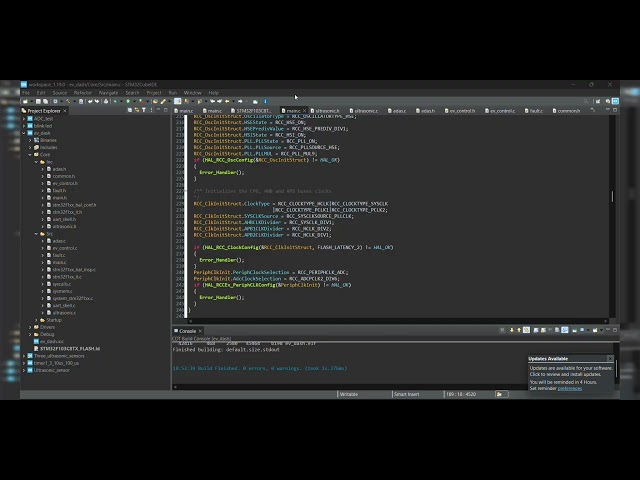Click the status bar tip icon

pyautogui.click(x=499, y=394)
